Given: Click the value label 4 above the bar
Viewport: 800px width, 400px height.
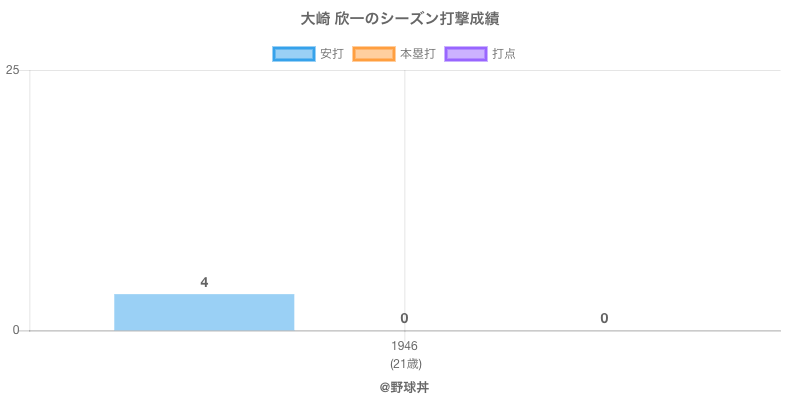Looking at the screenshot, I should pyautogui.click(x=204, y=282).
